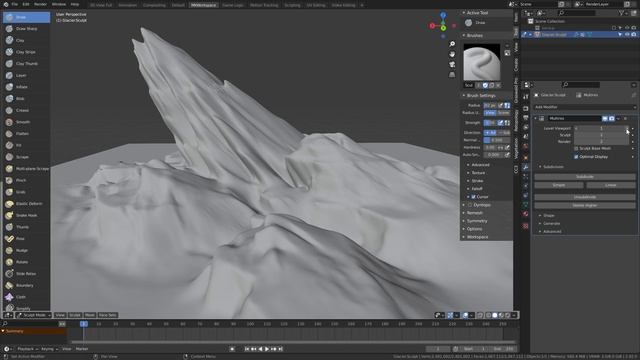The width and height of the screenshot is (640, 360).
Task: Click the Simple subdivide button
Action: point(559,185)
